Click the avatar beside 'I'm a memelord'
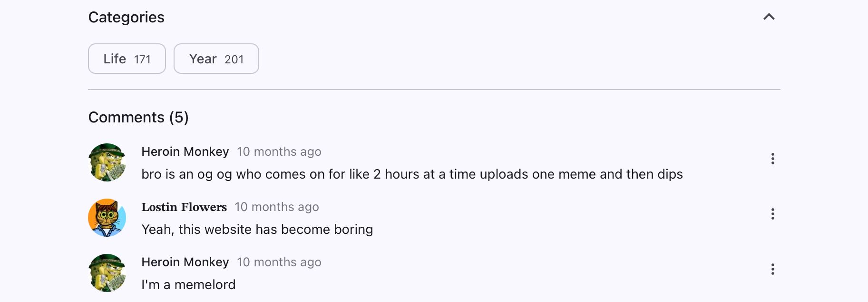 click(107, 273)
